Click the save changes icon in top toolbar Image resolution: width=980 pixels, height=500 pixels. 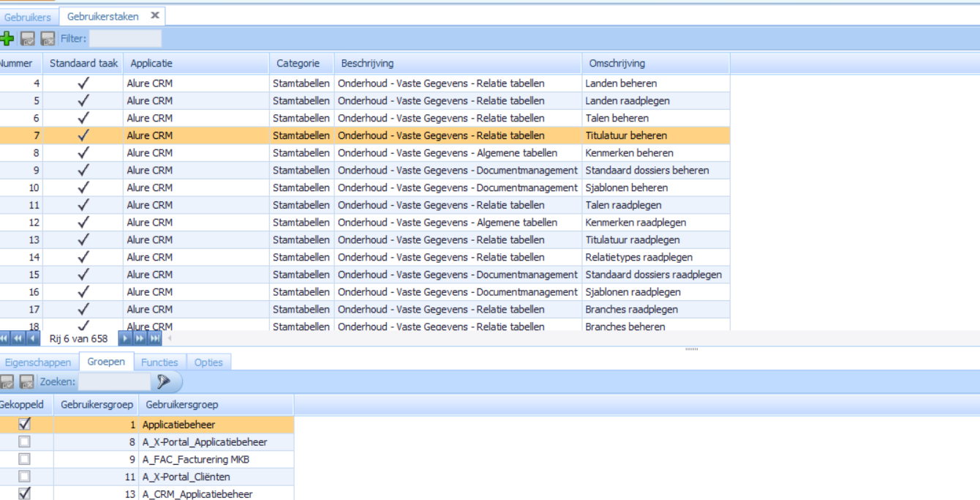pyautogui.click(x=28, y=39)
